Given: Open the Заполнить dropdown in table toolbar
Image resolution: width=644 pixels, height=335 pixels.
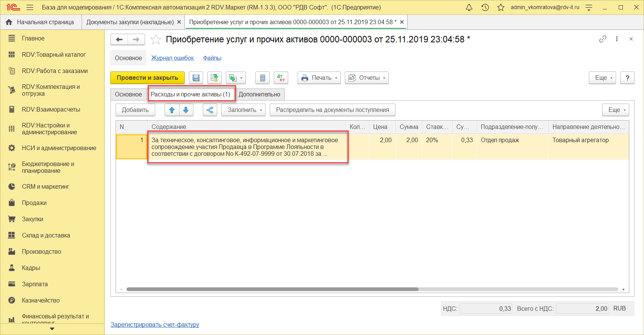Looking at the screenshot, I should (243, 110).
